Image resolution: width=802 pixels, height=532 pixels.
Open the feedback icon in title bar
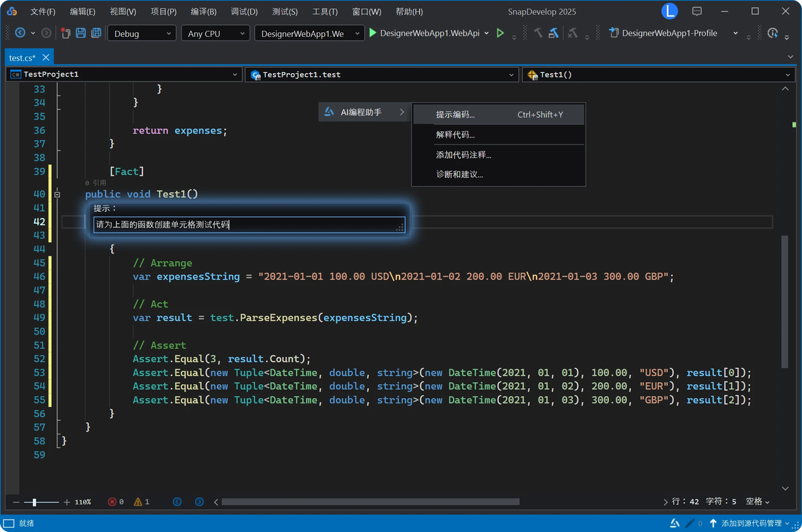697,11
